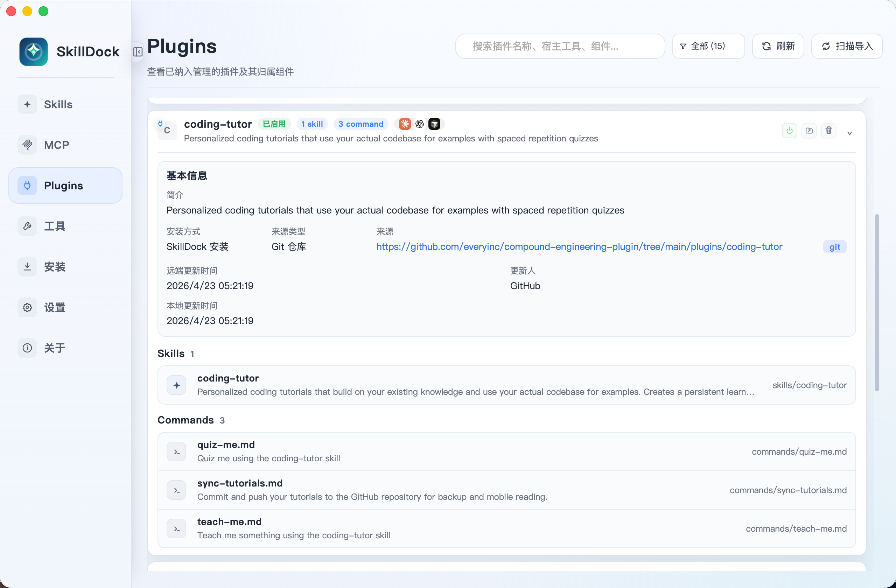This screenshot has height=588, width=896.
Task: Open the Skills section in sidebar
Action: (65, 104)
